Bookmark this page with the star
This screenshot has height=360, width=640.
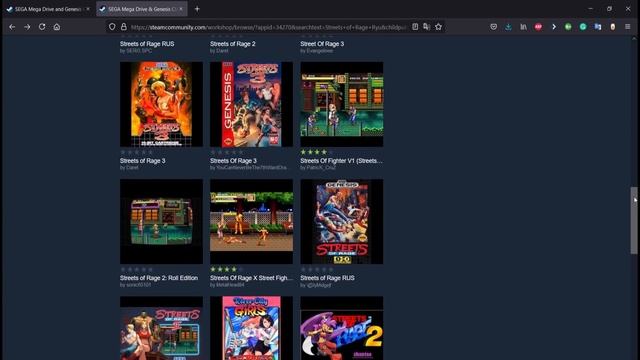[438, 27]
